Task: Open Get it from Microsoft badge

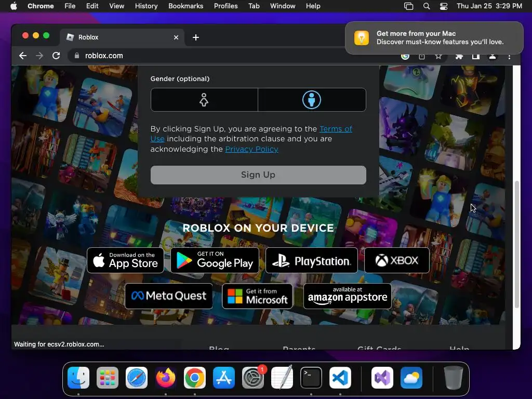Action: [x=257, y=296]
